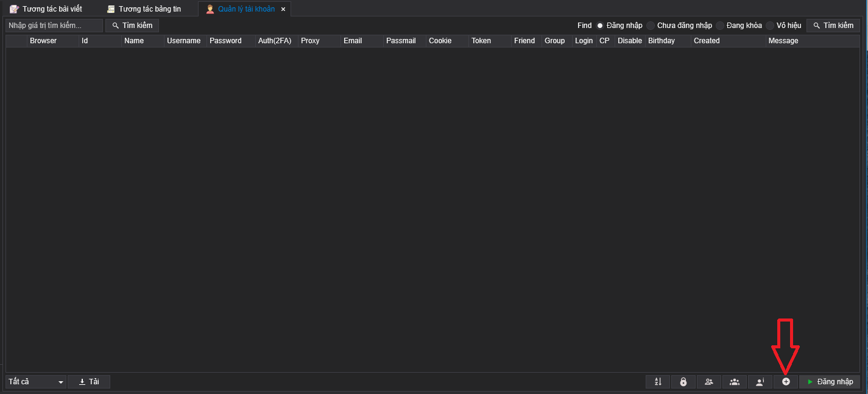
Task: Open the Tương tác bảng tin tab
Action: [x=144, y=9]
